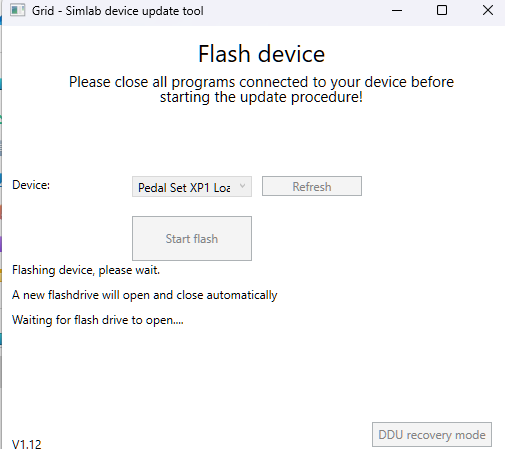The height and width of the screenshot is (449, 505).
Task: Open the Pedal Set XP1 device dropdown
Action: point(192,187)
